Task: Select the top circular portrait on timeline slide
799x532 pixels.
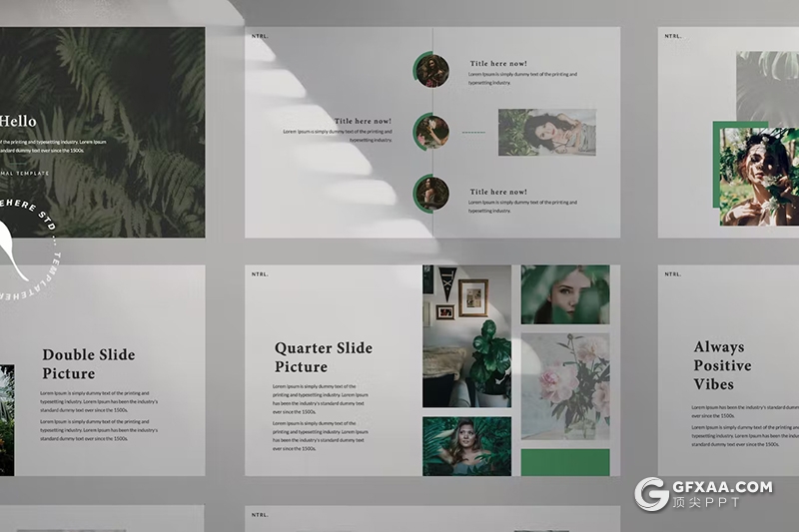Action: (x=431, y=70)
